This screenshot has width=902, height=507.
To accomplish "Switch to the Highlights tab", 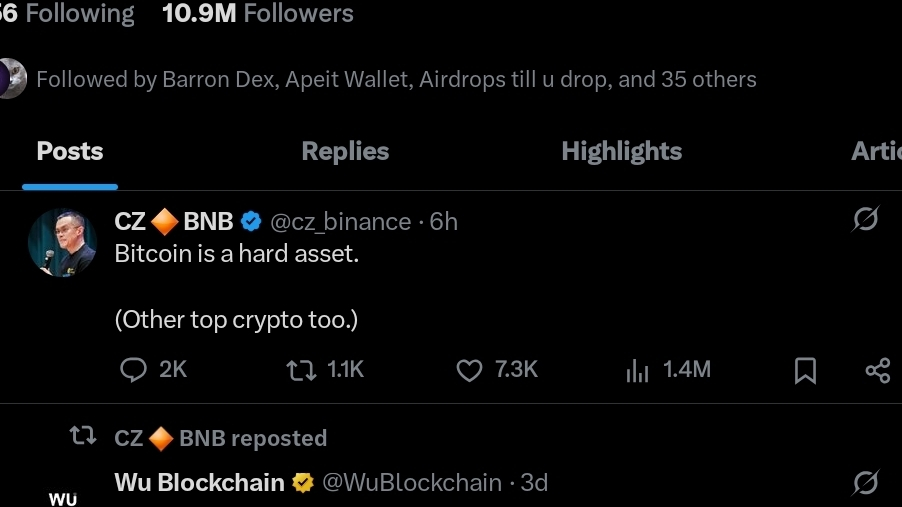I will pos(622,151).
